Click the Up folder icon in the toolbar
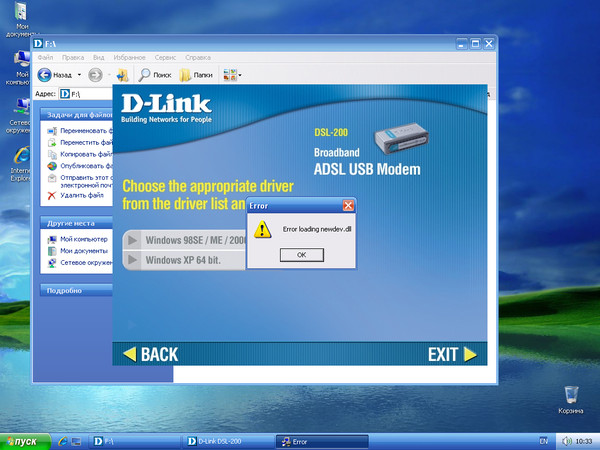Screen dimensions: 600x450 122,75
